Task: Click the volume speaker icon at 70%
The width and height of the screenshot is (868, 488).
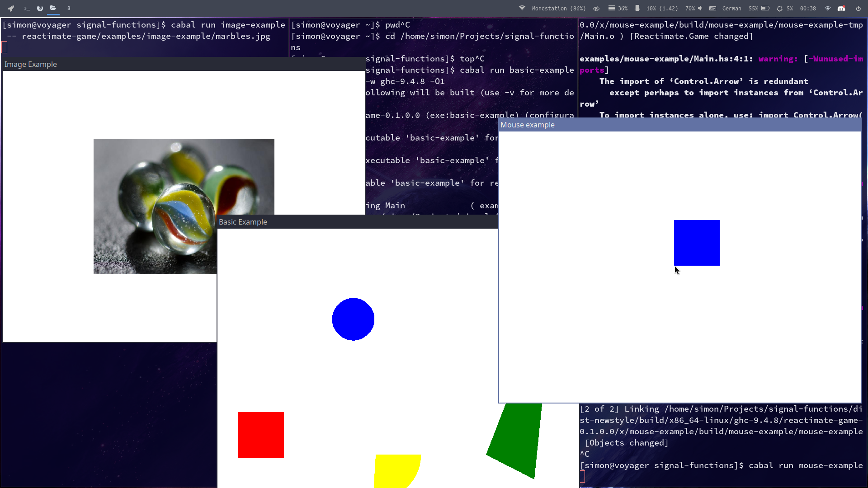Action: [700, 8]
